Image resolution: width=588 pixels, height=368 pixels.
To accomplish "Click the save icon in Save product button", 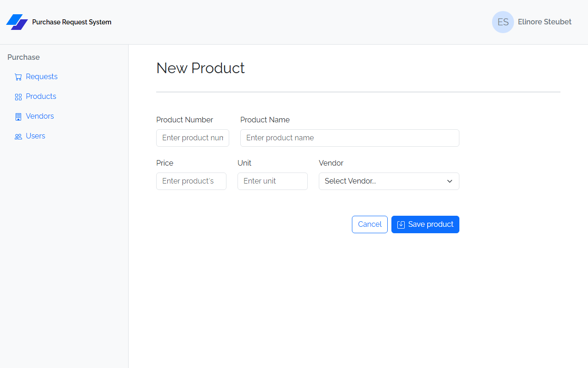I will pos(401,224).
